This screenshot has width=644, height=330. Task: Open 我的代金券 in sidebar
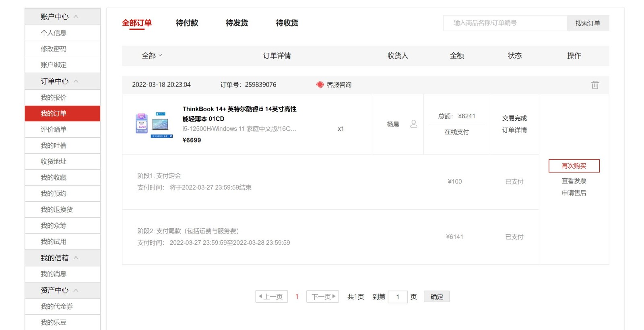tap(62, 307)
